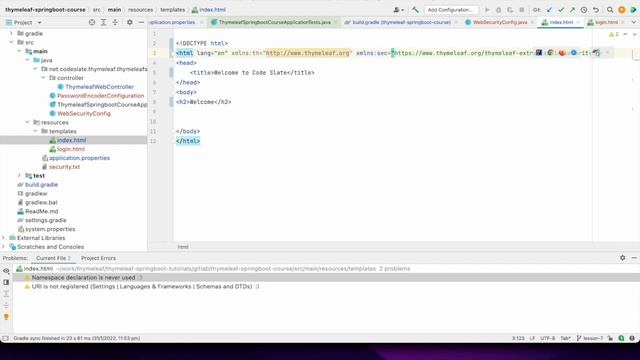Click the orange IDE update icon

622,10
